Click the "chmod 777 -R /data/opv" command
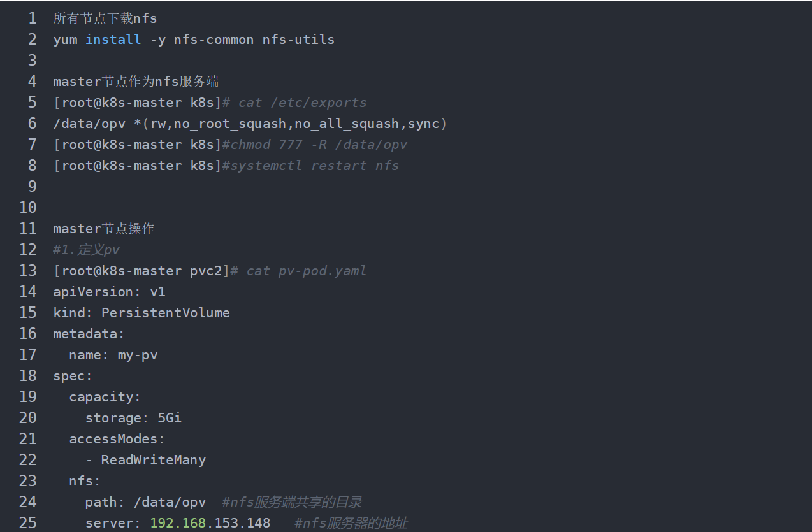 (318, 145)
